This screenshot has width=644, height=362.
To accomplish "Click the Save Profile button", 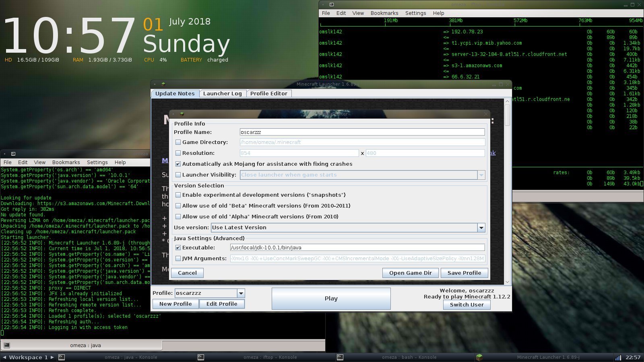I will point(464,273).
